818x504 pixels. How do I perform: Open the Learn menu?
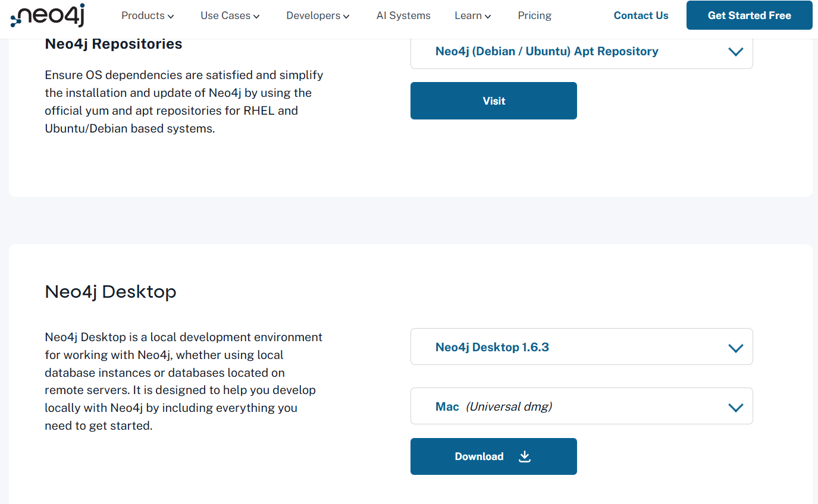[468, 15]
